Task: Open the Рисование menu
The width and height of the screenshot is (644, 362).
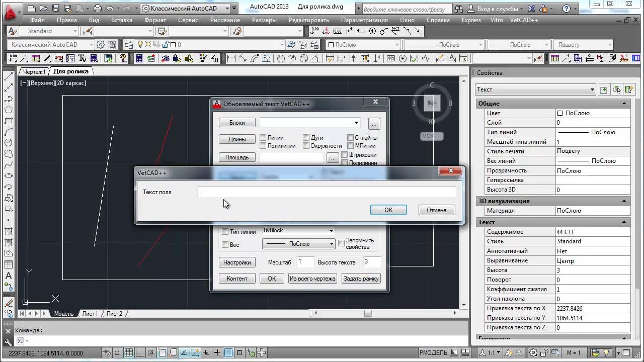Action: point(225,20)
